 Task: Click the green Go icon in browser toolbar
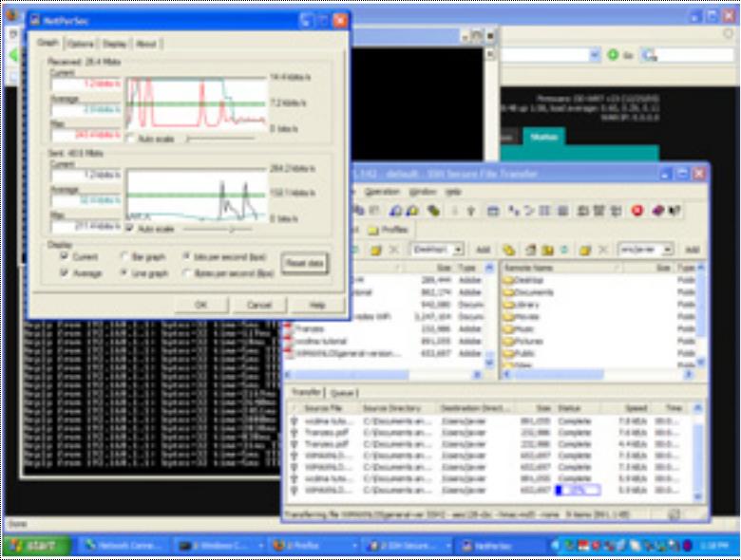click(x=614, y=55)
